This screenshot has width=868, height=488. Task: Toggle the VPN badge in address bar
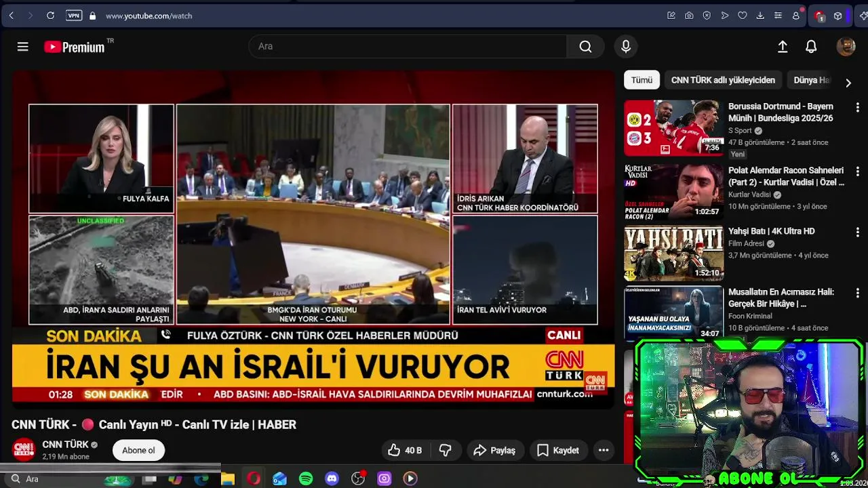[73, 16]
